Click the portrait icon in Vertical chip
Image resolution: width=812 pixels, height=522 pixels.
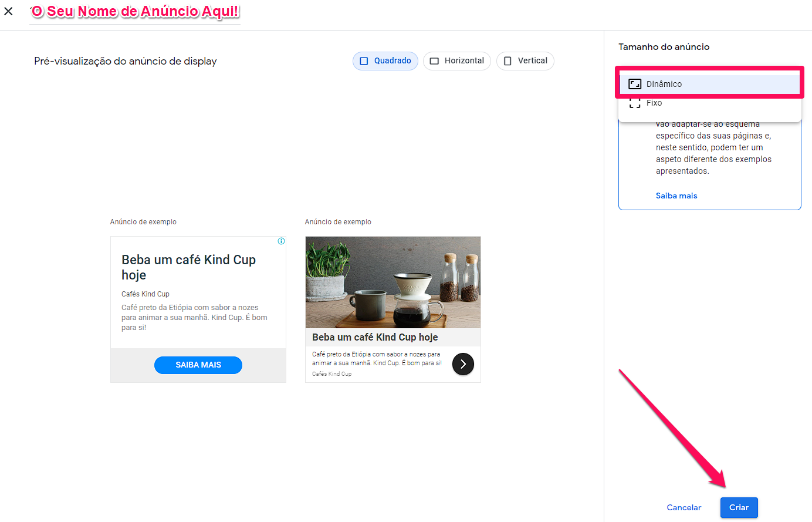coord(507,61)
